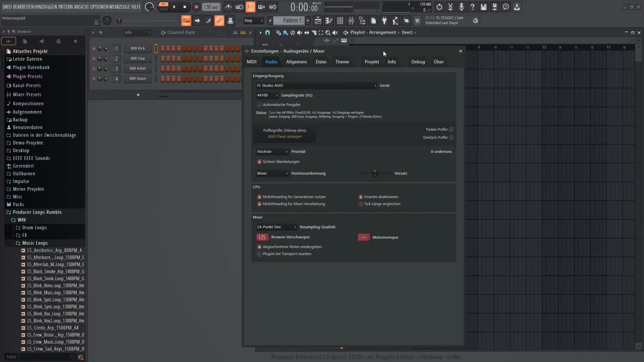Click the 808 Kick channel button

pyautogui.click(x=138, y=49)
